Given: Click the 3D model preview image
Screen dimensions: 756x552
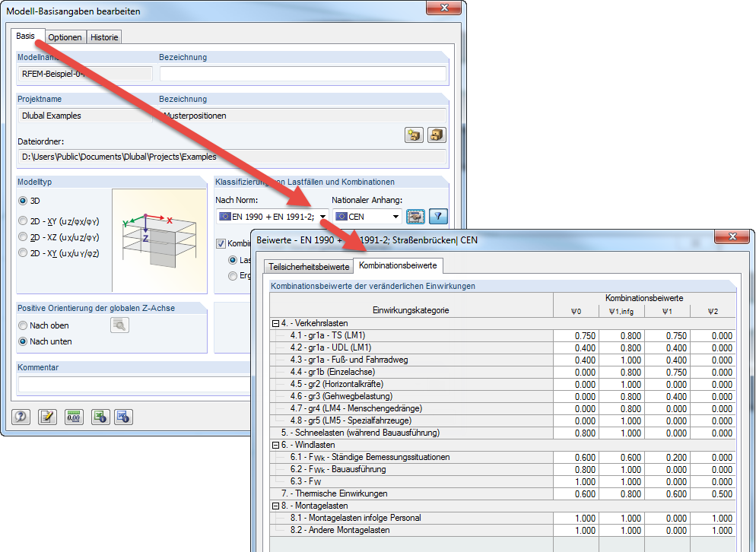Looking at the screenshot, I should [159, 240].
